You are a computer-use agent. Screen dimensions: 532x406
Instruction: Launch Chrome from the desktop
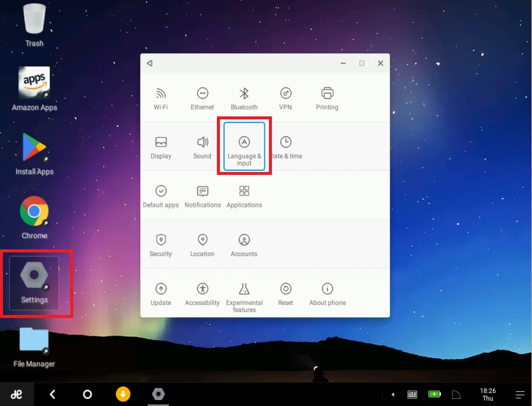(34, 216)
